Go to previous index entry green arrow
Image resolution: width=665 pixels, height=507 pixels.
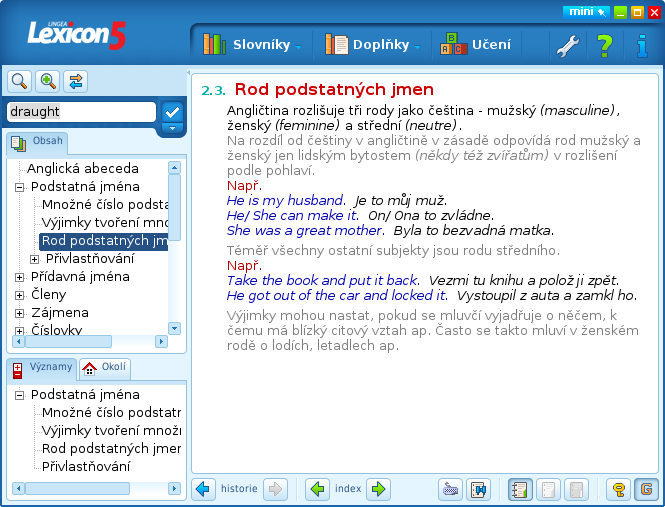(x=318, y=489)
